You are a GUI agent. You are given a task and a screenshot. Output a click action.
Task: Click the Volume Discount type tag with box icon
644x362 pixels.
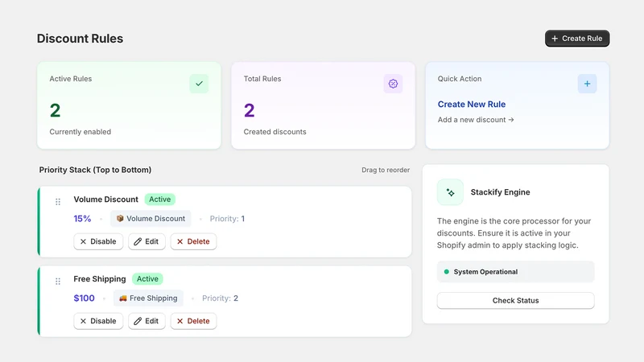(x=151, y=218)
